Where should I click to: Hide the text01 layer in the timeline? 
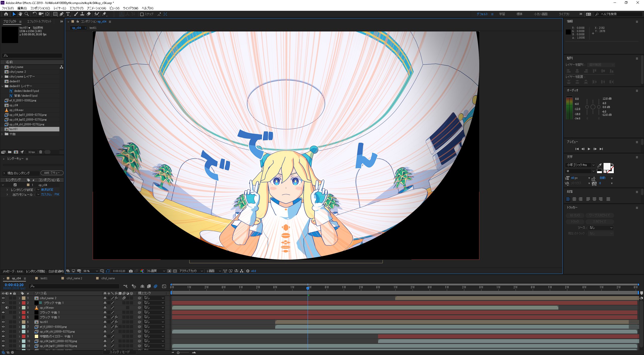pos(3,322)
